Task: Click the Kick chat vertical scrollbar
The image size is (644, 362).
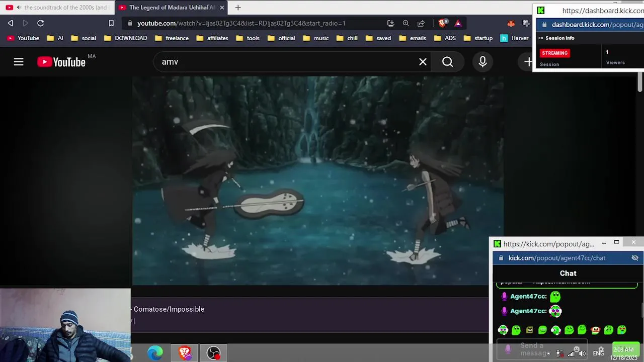Action: [x=642, y=311]
